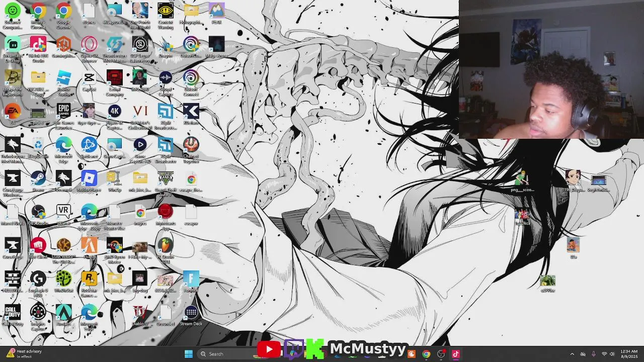Launch Ubisoft Connect shortcut
Viewport: 644px width, 362px height.
click(191, 83)
